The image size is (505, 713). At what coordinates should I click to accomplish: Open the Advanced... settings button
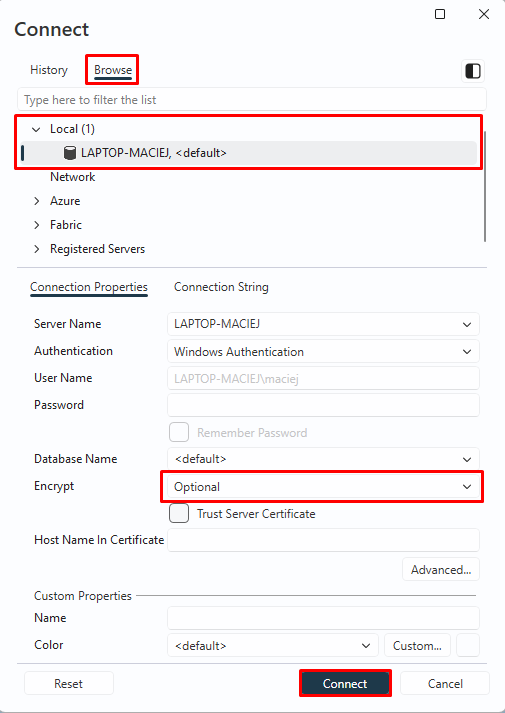click(x=441, y=569)
